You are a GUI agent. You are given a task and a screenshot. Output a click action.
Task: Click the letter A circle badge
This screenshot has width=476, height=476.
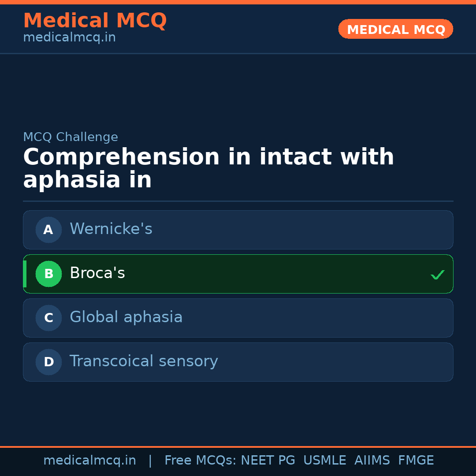[x=48, y=230]
